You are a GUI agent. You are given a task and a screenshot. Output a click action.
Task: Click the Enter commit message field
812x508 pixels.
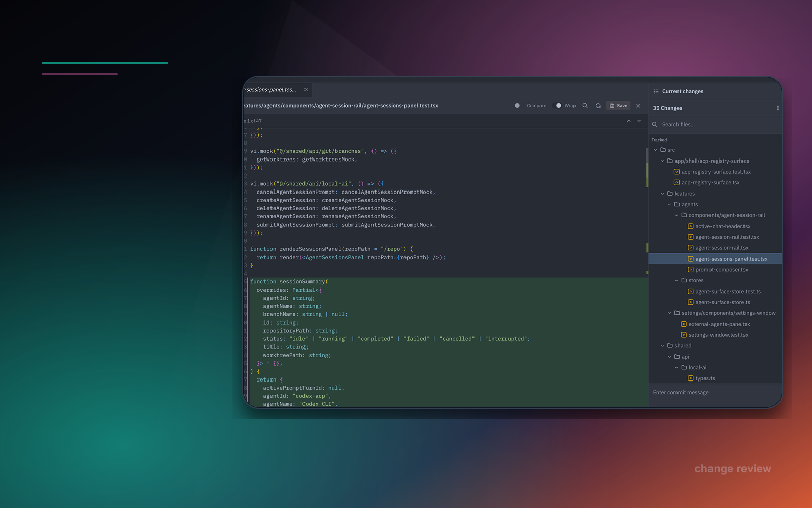(x=715, y=393)
